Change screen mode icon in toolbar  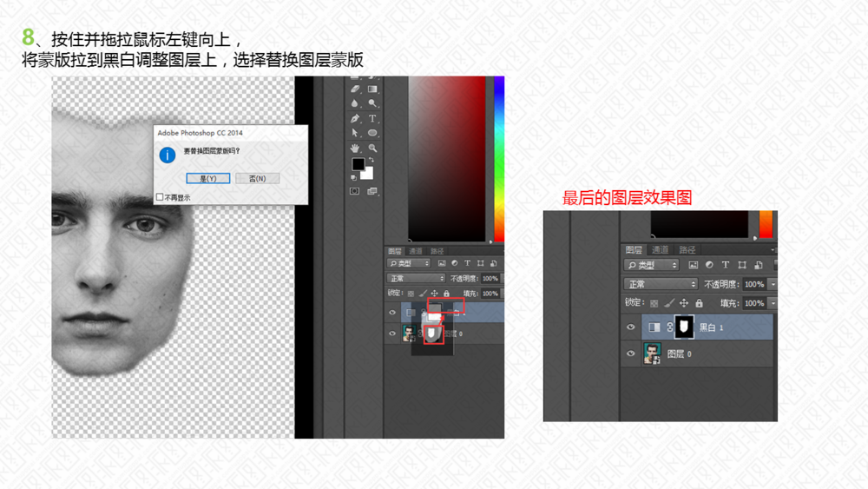pyautogui.click(x=372, y=191)
